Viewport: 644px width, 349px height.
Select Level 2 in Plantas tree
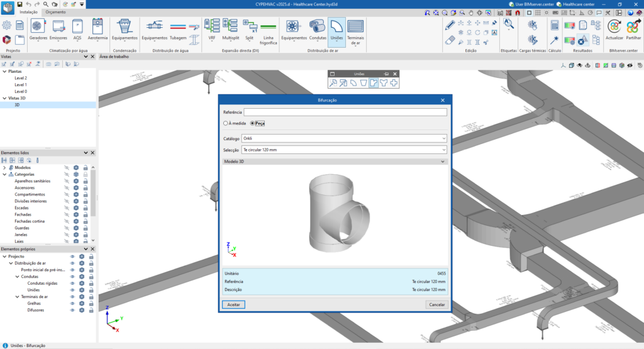tap(21, 78)
